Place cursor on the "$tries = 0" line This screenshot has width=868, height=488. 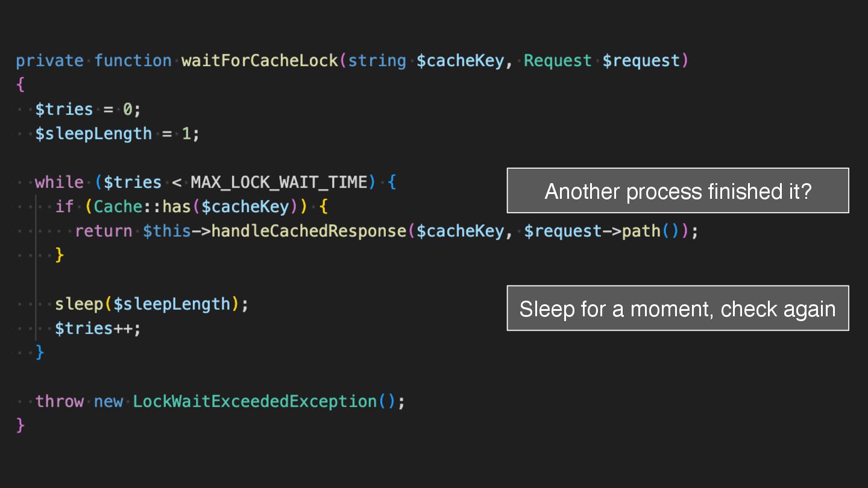(x=87, y=110)
